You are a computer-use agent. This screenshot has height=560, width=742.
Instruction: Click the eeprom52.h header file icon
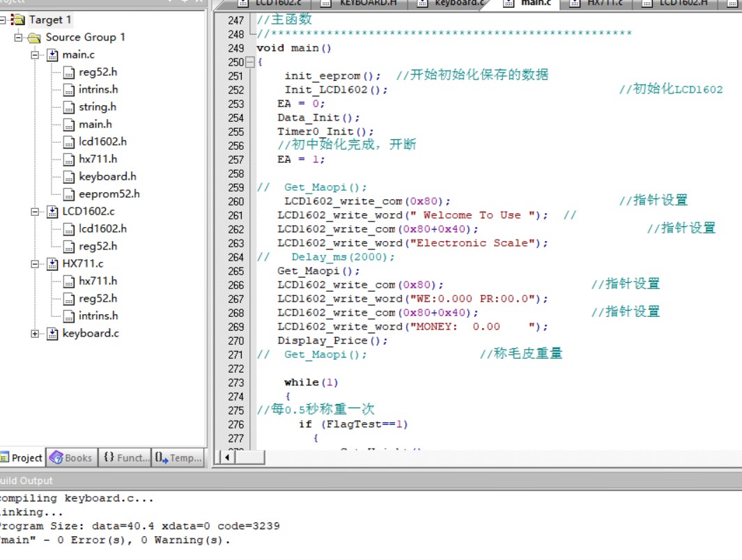pyautogui.click(x=69, y=194)
